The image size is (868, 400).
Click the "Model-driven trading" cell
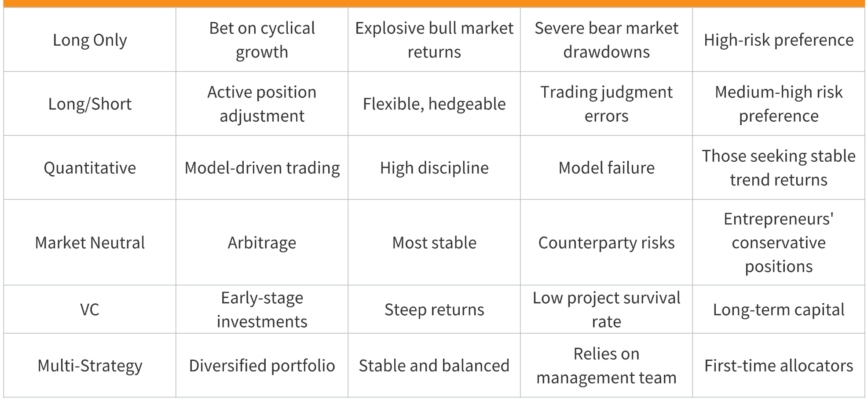[x=262, y=168]
